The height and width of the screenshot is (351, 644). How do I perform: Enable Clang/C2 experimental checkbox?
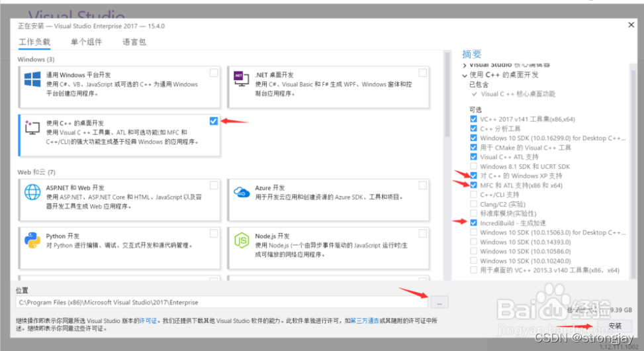[x=473, y=204]
